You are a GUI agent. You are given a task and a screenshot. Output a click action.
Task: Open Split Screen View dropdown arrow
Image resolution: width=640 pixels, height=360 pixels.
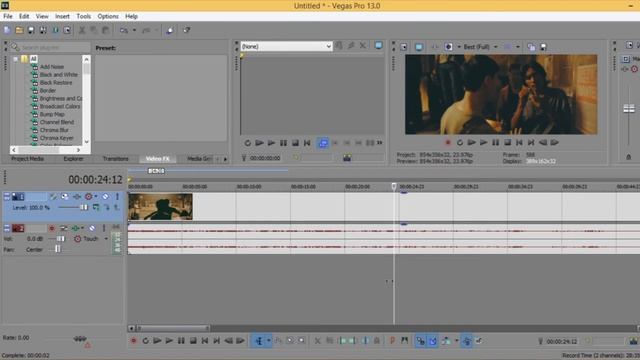point(518,47)
